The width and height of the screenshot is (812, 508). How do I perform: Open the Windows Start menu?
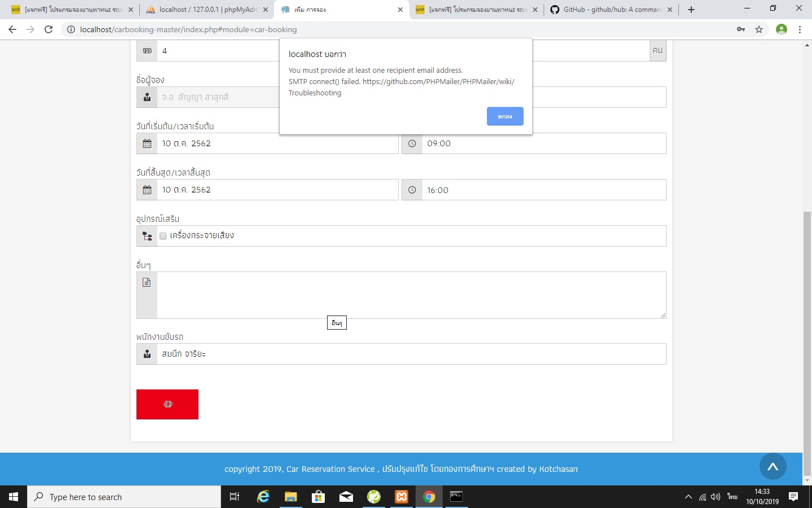[14, 497]
